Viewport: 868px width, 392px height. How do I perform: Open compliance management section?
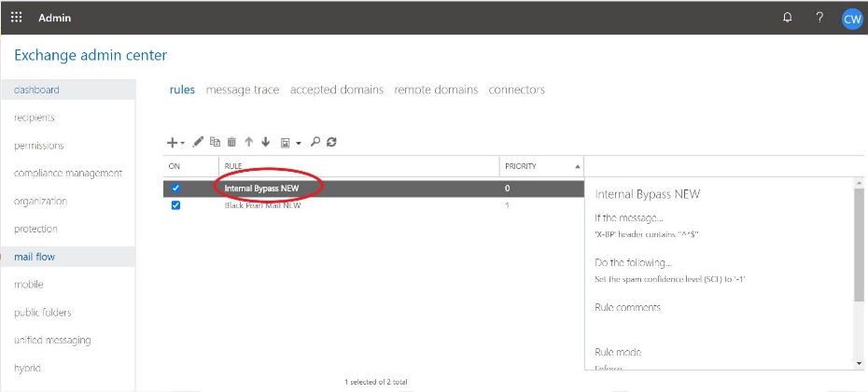pyautogui.click(x=68, y=174)
